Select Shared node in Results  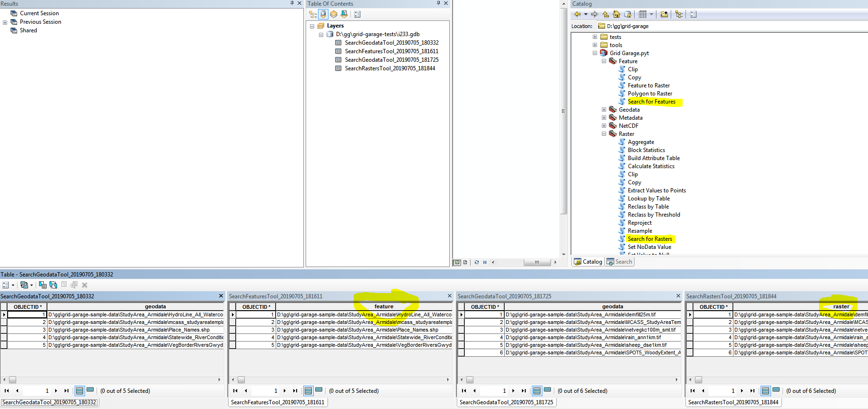coord(29,30)
